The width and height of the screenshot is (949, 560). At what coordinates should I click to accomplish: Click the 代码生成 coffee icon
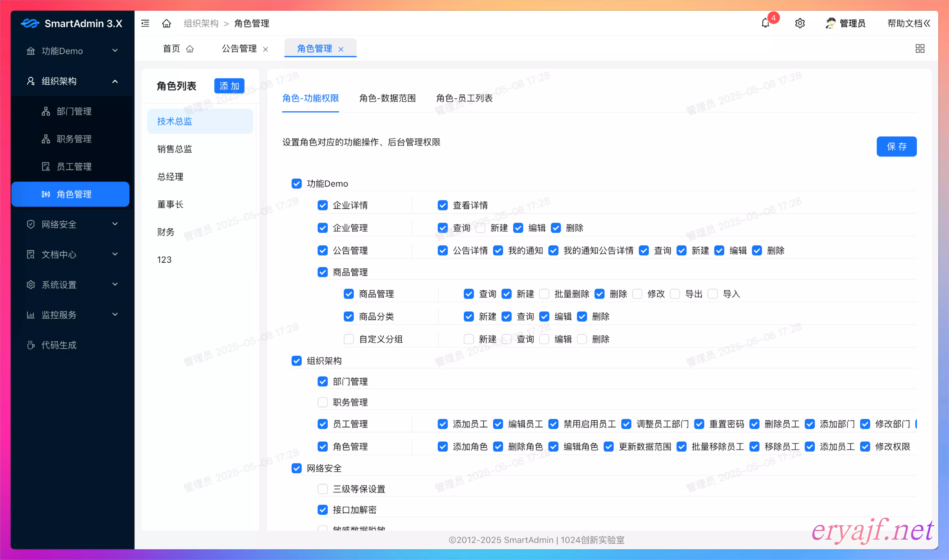31,345
